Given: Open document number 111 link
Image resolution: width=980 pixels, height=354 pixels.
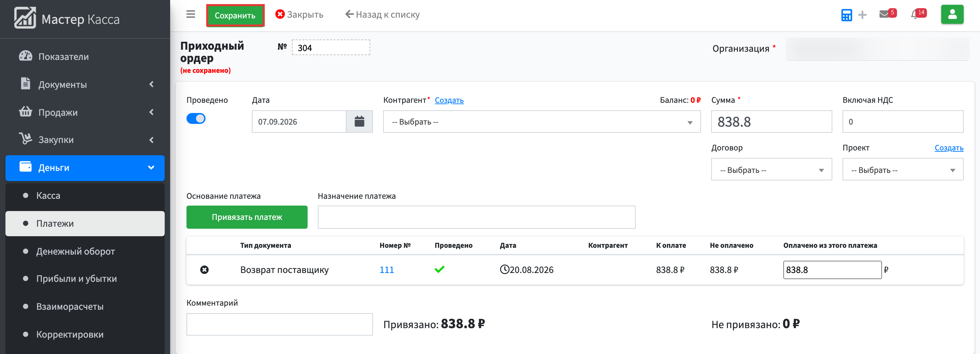Looking at the screenshot, I should (387, 270).
